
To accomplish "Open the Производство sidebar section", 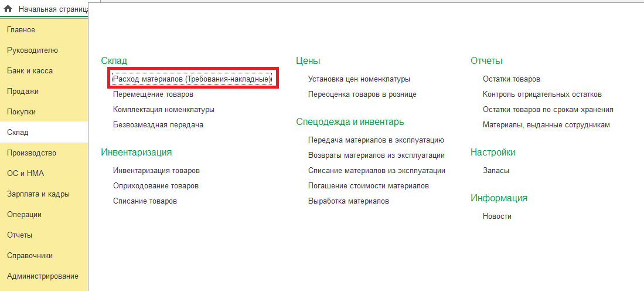I will pyautogui.click(x=32, y=153).
